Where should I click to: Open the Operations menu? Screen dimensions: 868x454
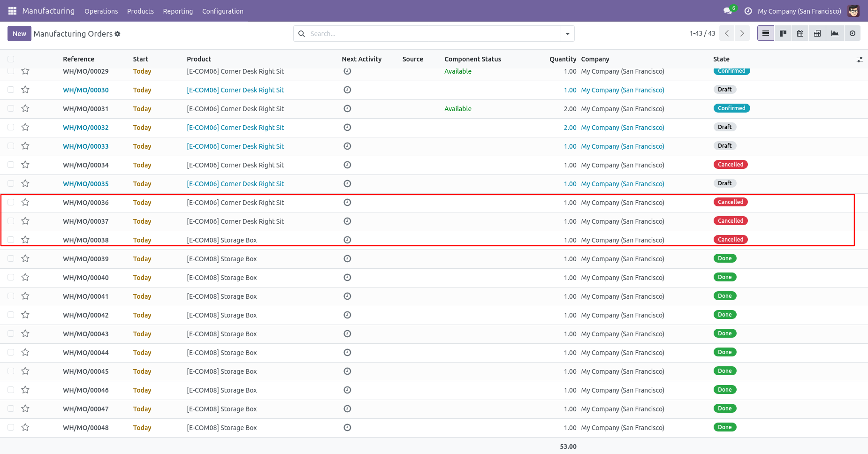point(101,11)
